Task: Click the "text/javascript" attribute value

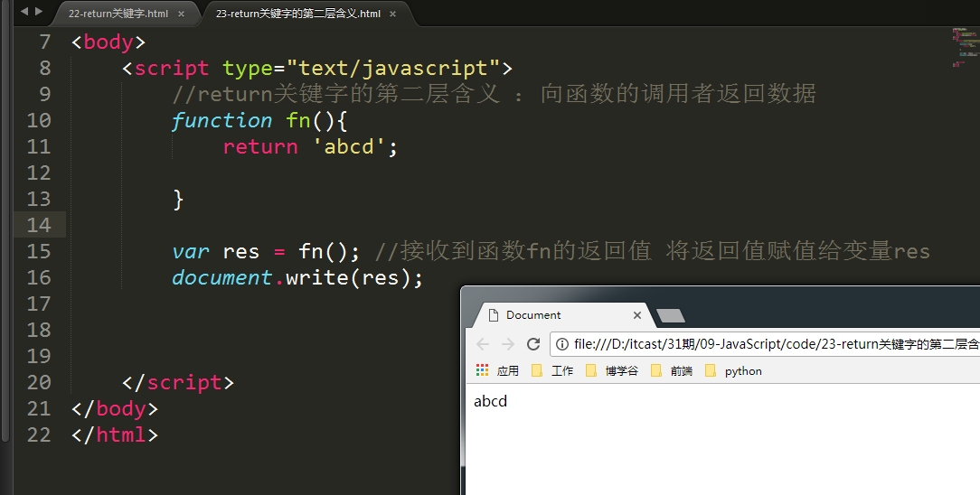Action: tap(394, 68)
